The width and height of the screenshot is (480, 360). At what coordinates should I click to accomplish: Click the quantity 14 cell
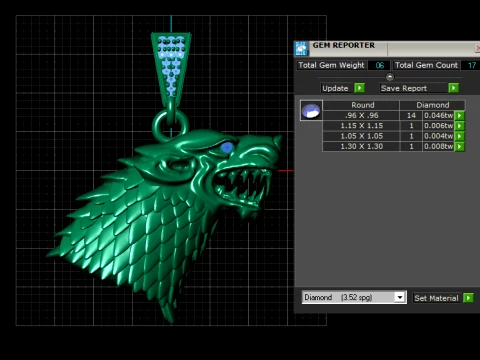point(411,115)
